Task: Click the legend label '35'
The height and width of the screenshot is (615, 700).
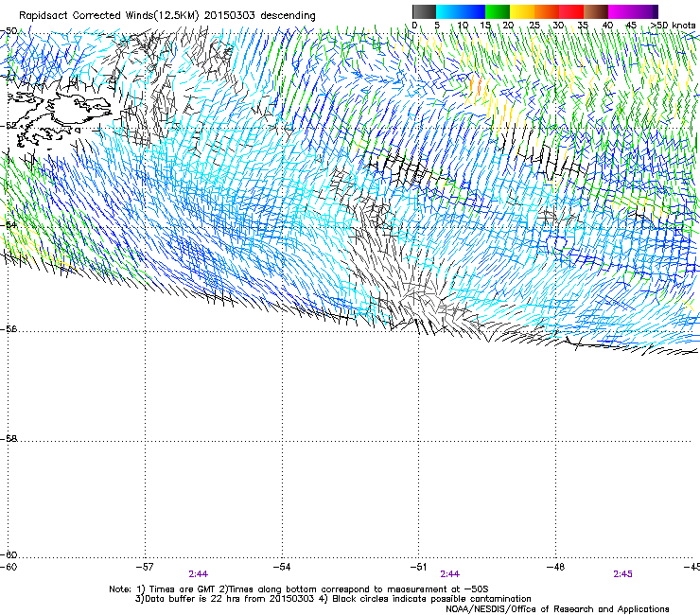Action: pyautogui.click(x=583, y=26)
